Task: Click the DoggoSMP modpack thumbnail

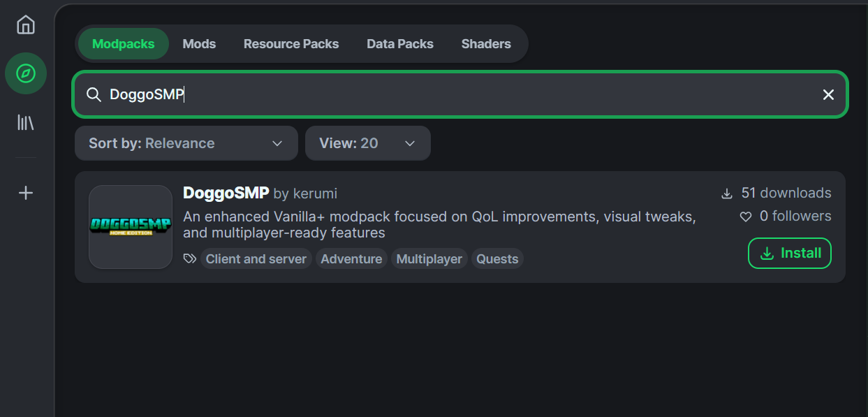Action: (130, 228)
